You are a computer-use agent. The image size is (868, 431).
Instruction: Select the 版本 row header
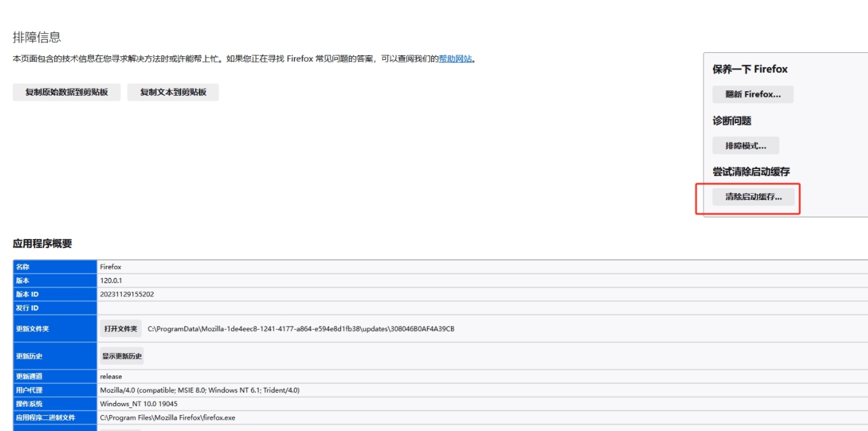[55, 281]
